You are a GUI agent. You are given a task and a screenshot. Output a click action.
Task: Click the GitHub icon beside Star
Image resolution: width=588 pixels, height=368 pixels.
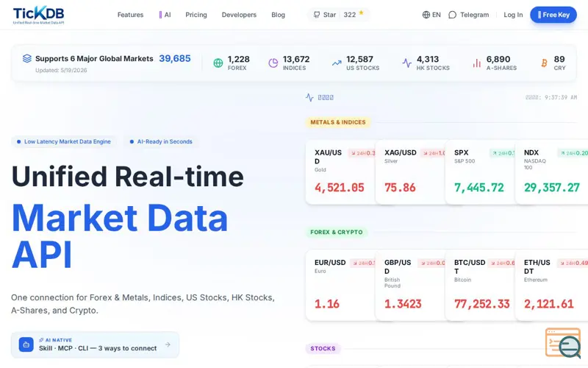pyautogui.click(x=317, y=15)
